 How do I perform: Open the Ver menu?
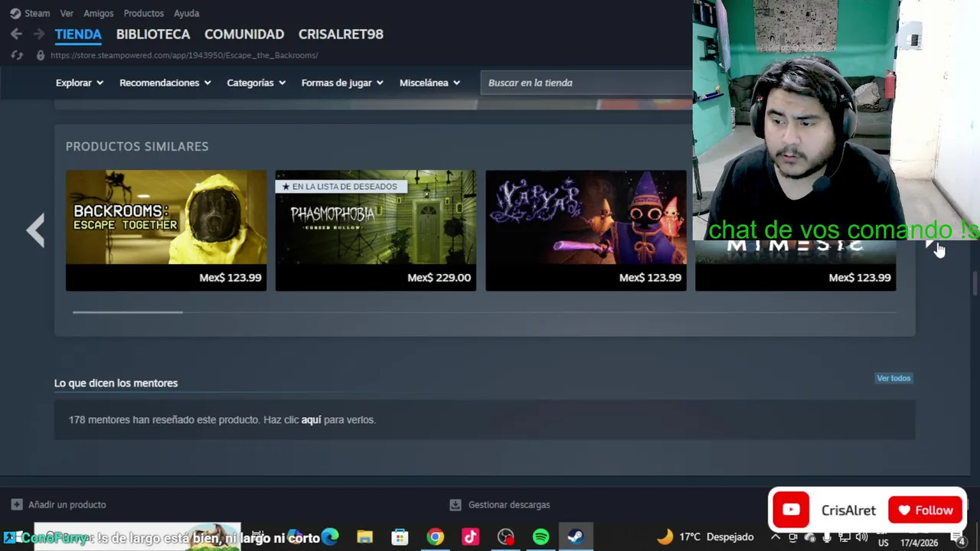[67, 13]
